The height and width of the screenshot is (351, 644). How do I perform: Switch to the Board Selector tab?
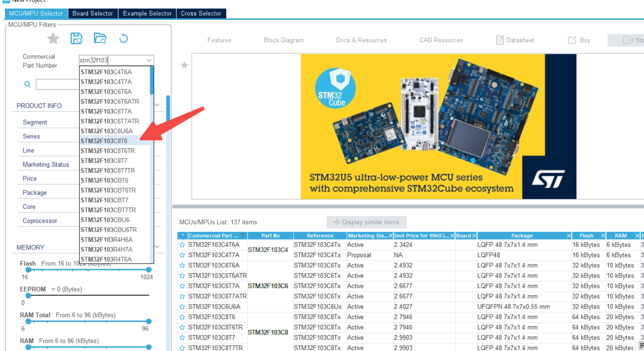coord(93,14)
